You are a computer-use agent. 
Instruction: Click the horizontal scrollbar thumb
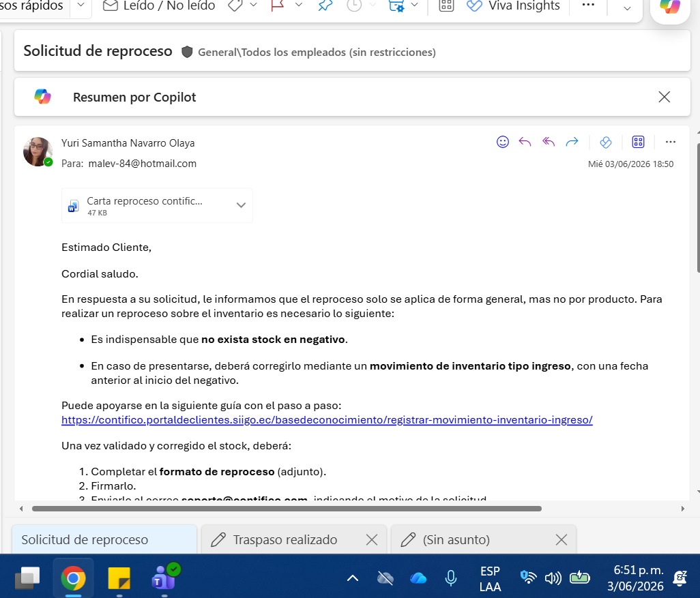[x=287, y=509]
